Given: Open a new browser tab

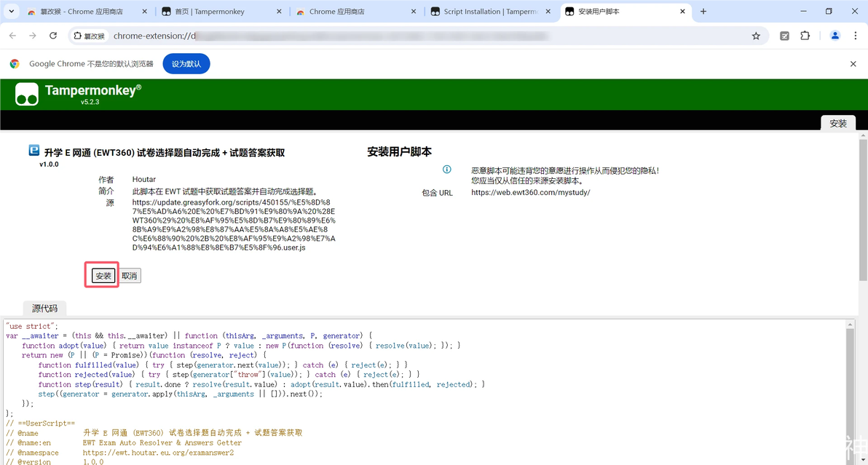Looking at the screenshot, I should tap(703, 11).
